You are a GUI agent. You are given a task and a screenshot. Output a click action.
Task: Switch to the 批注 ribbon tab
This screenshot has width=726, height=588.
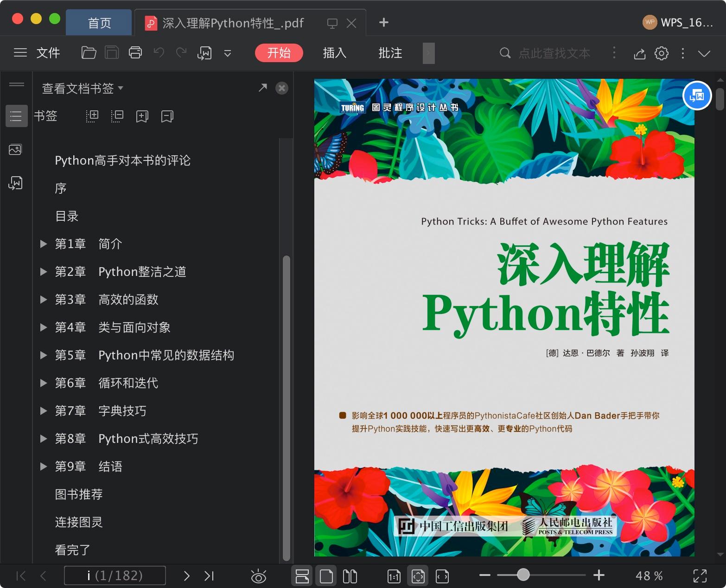point(390,53)
